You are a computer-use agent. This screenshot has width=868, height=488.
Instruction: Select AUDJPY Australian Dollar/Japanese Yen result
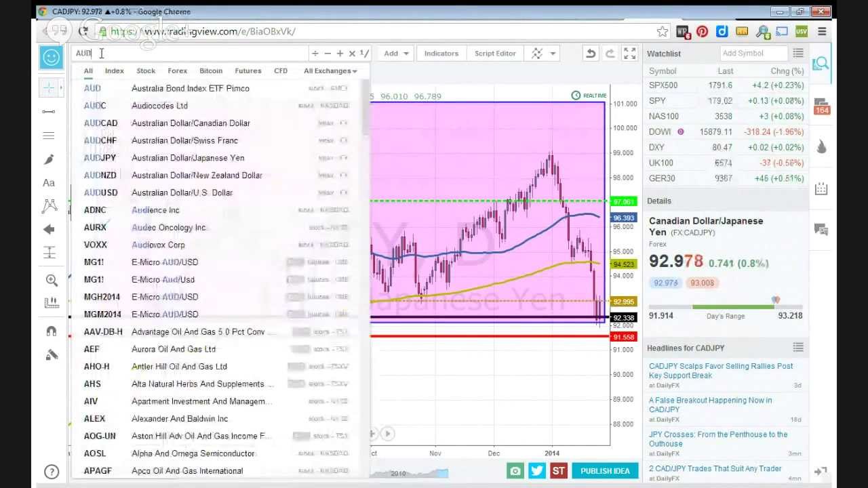(x=220, y=158)
